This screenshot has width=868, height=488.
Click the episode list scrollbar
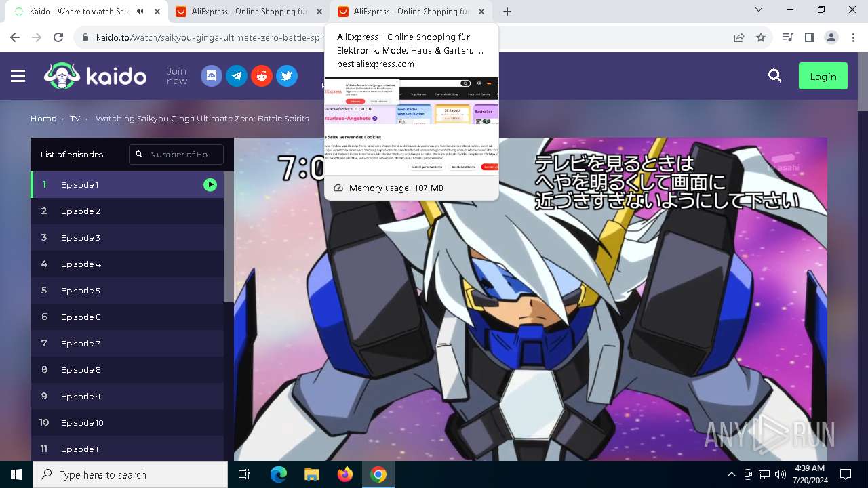coord(229,237)
